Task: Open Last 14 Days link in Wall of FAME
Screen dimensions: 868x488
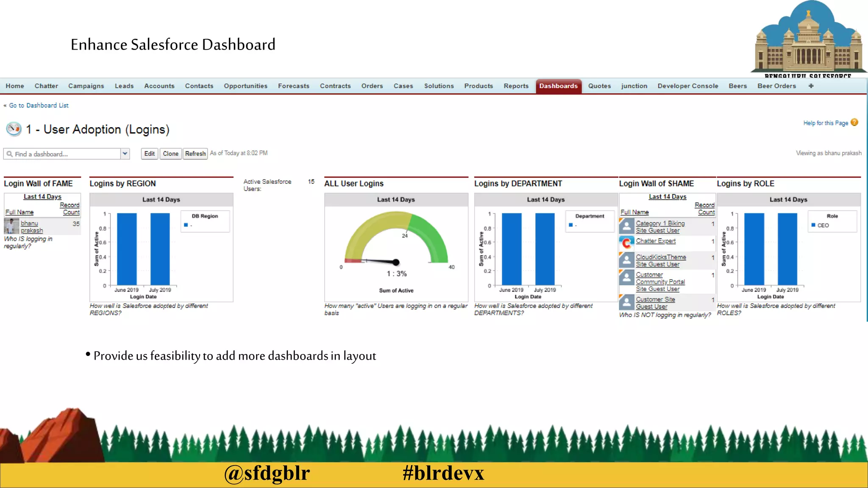Action: tap(42, 197)
